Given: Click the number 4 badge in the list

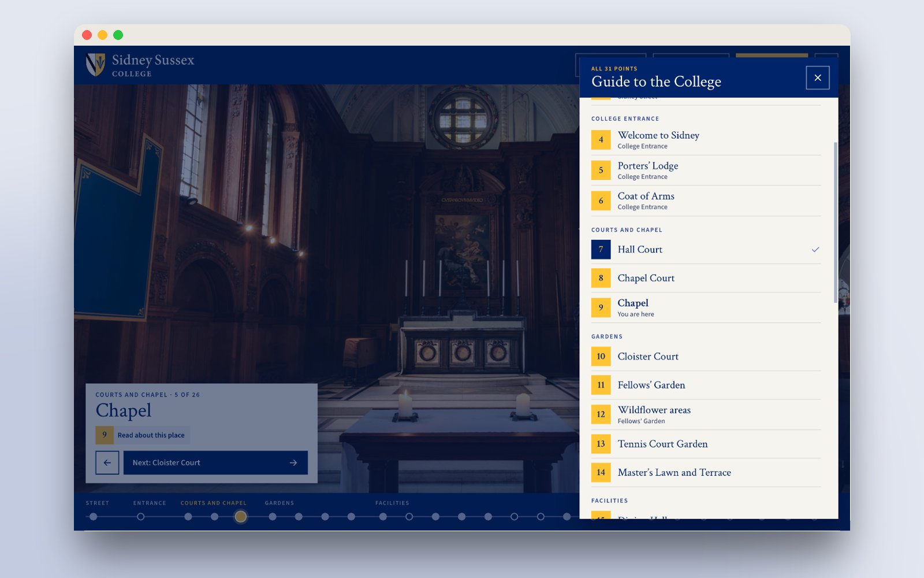Looking at the screenshot, I should (x=601, y=140).
